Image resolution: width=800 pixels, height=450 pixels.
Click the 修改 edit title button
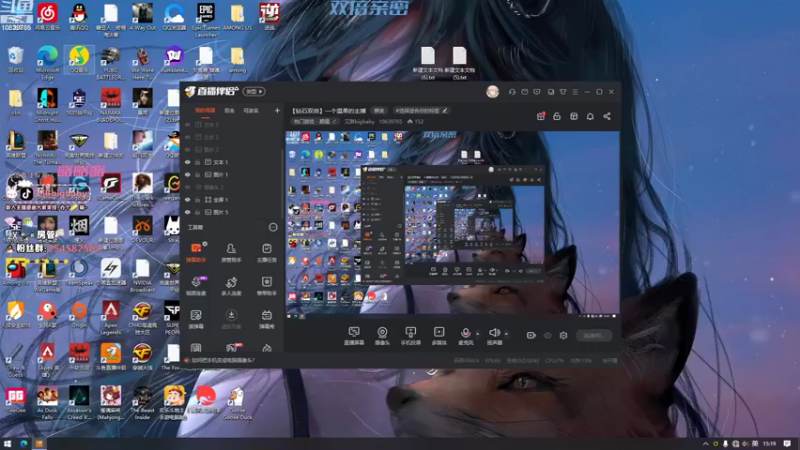pyautogui.click(x=379, y=110)
